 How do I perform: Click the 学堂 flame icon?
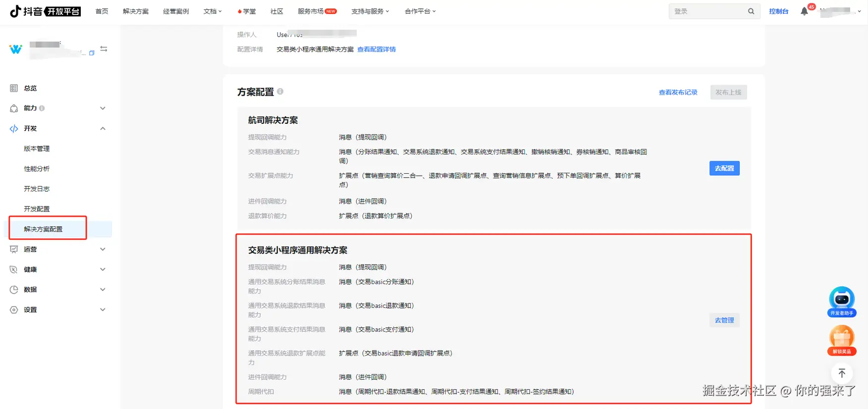pyautogui.click(x=239, y=11)
